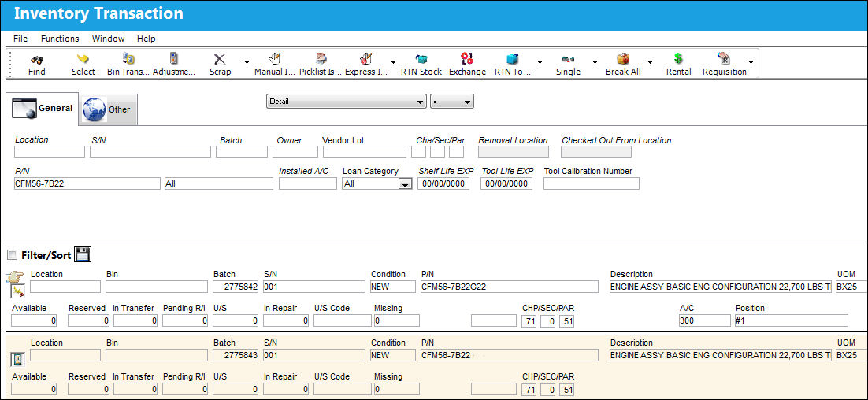Click the Break All icon
This screenshot has height=400, width=868.
(623, 59)
